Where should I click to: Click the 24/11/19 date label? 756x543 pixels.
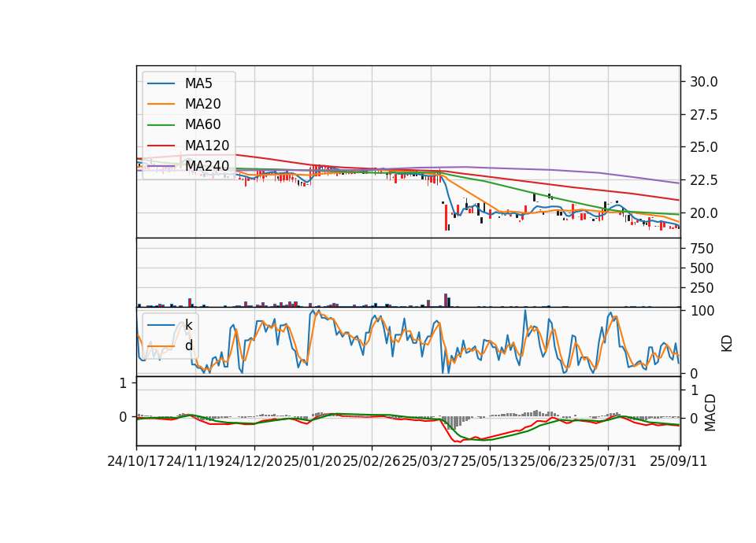point(195,461)
